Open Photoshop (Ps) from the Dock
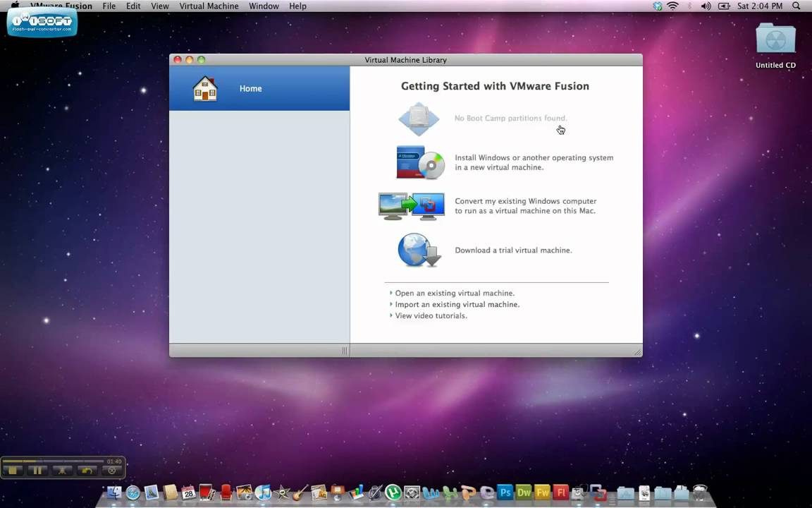The width and height of the screenshot is (812, 508). (505, 492)
